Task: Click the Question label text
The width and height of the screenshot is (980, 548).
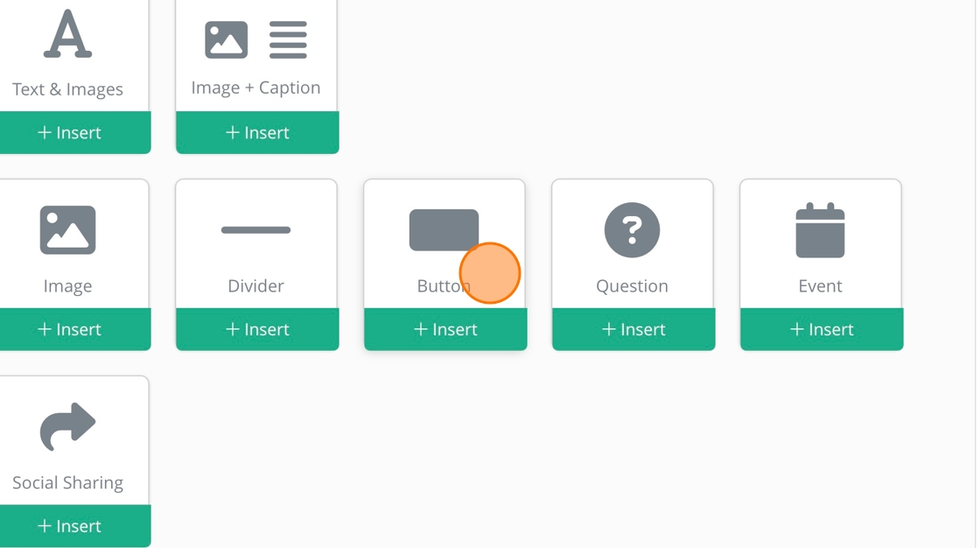Action: point(632,286)
